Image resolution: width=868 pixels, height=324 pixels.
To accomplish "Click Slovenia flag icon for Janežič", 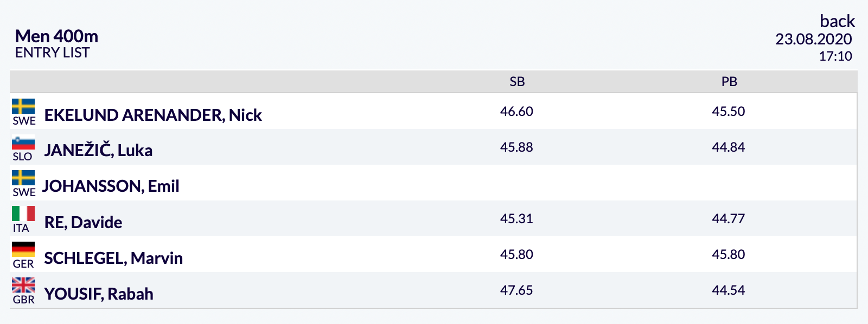I will click(23, 142).
